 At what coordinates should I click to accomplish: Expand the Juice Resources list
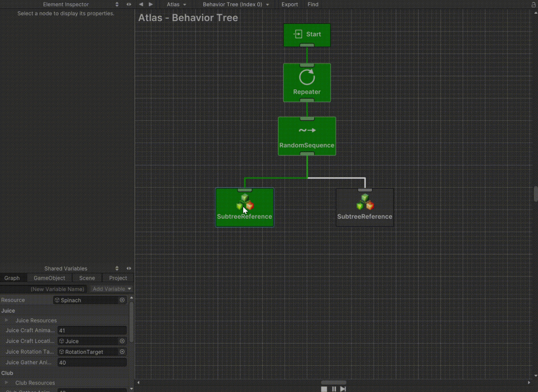point(7,321)
